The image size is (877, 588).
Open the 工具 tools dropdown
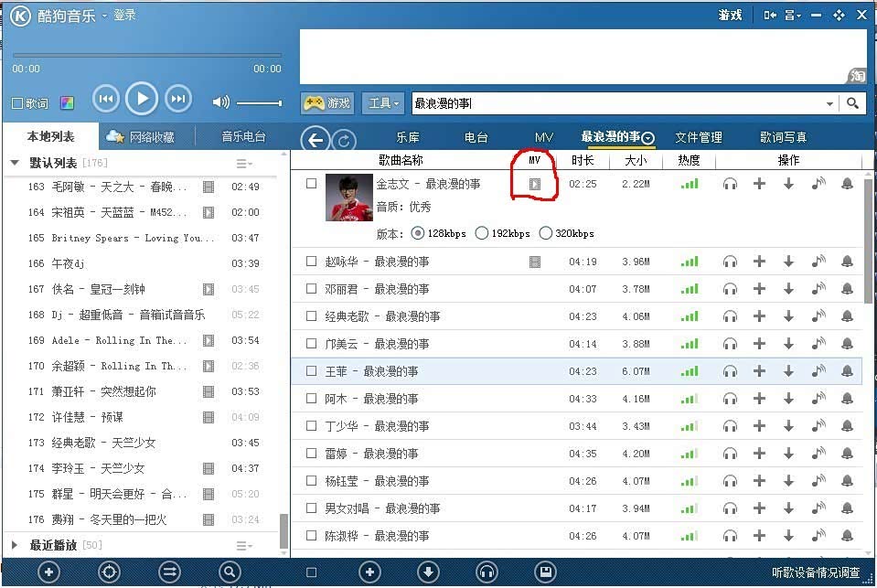point(384,103)
